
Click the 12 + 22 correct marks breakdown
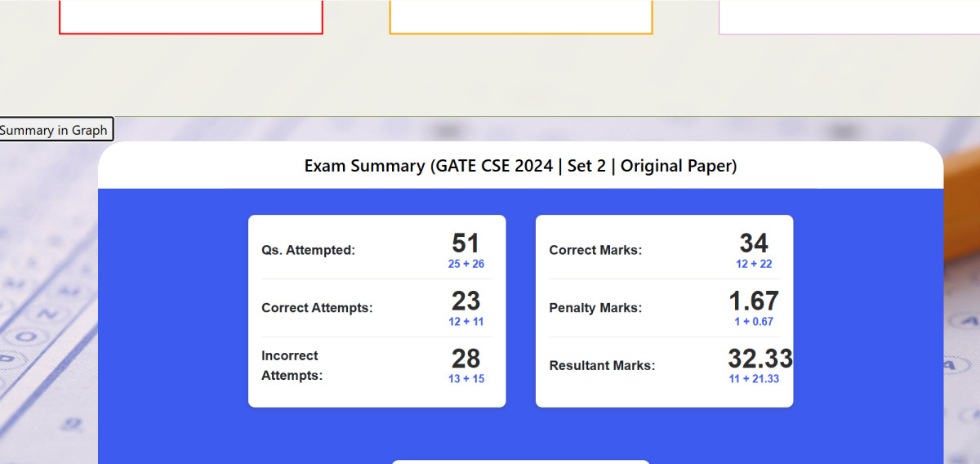[x=754, y=264]
